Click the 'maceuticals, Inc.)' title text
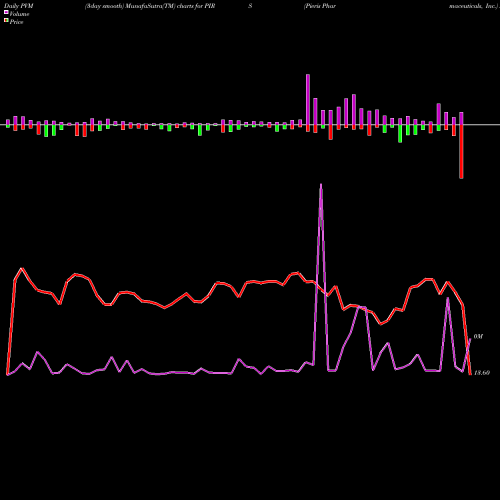The width and height of the screenshot is (500, 500). pyautogui.click(x=473, y=6)
